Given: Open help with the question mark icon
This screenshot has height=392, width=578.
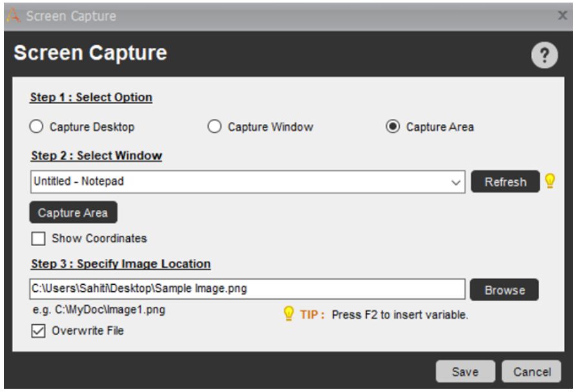Looking at the screenshot, I should click(544, 56).
